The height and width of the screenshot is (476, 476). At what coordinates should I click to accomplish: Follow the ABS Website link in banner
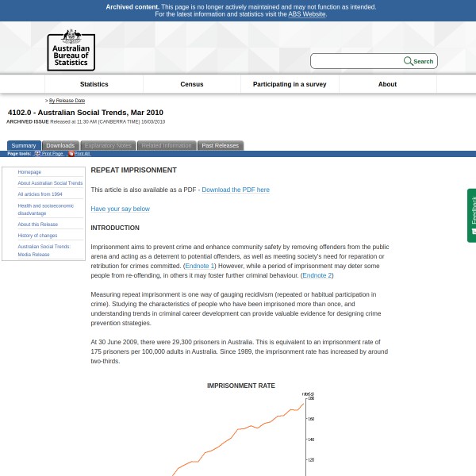306,14
